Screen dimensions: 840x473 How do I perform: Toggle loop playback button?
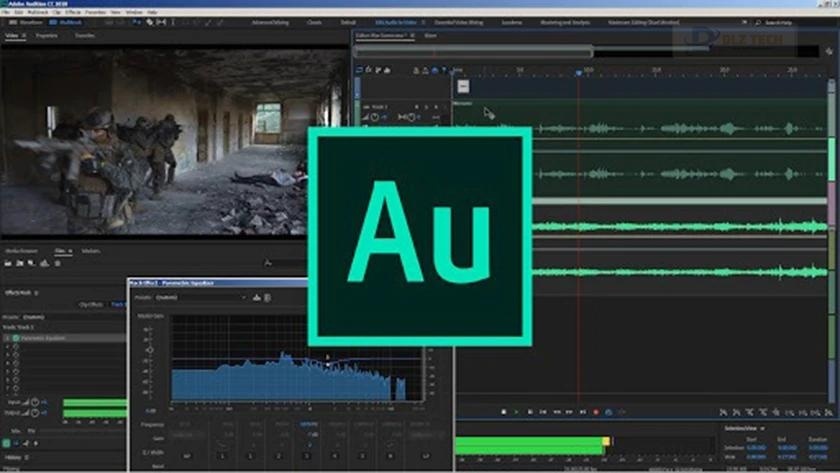pyautogui.click(x=609, y=412)
